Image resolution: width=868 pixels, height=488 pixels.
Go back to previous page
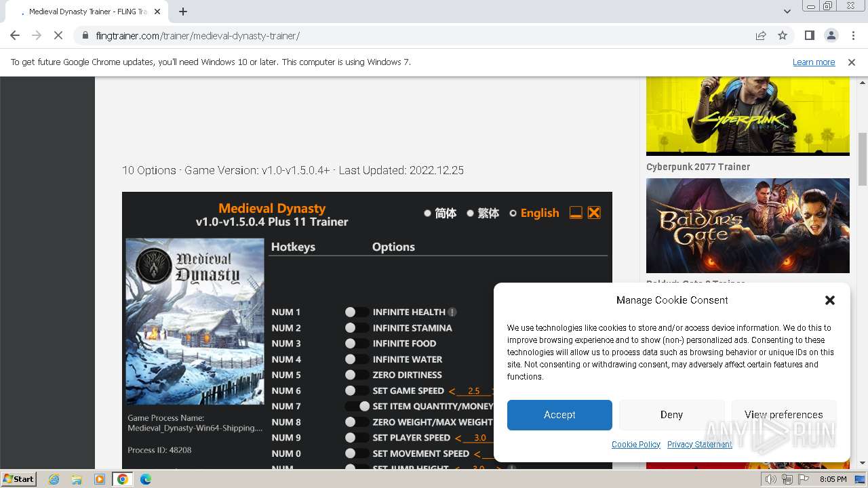click(15, 35)
